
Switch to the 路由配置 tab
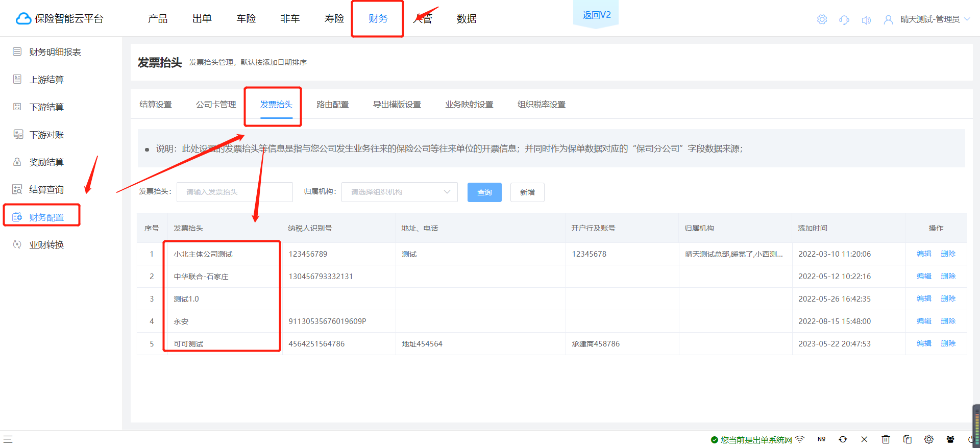(x=333, y=105)
